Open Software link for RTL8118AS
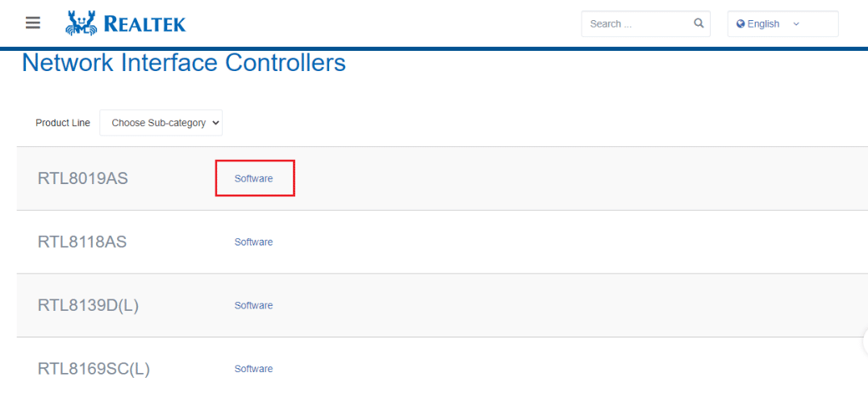This screenshot has width=868, height=398. point(253,242)
